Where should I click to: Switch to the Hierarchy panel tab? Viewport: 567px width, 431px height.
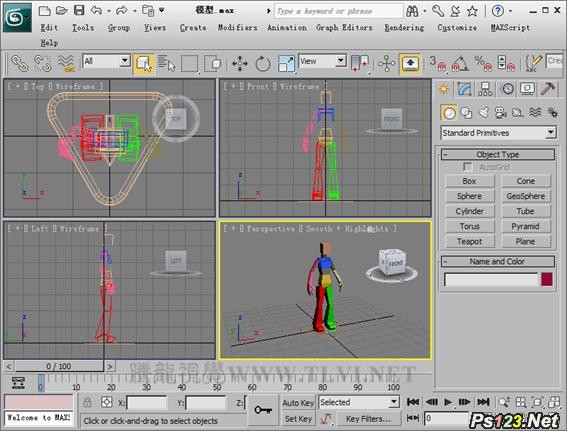point(485,89)
